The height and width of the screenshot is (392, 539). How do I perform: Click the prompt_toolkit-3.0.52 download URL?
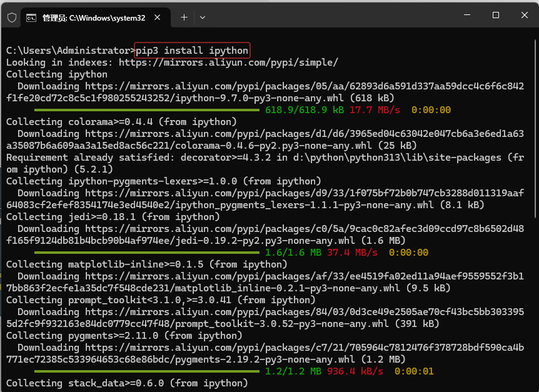point(265,318)
